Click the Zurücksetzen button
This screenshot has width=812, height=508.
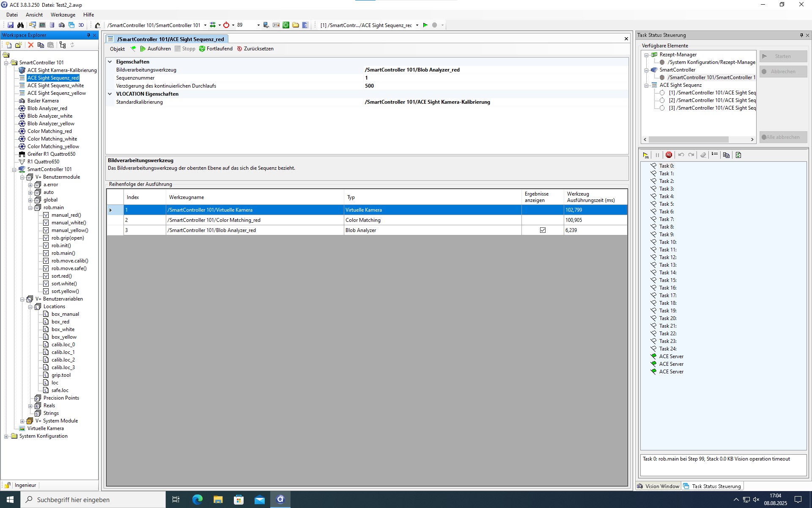[x=255, y=49]
